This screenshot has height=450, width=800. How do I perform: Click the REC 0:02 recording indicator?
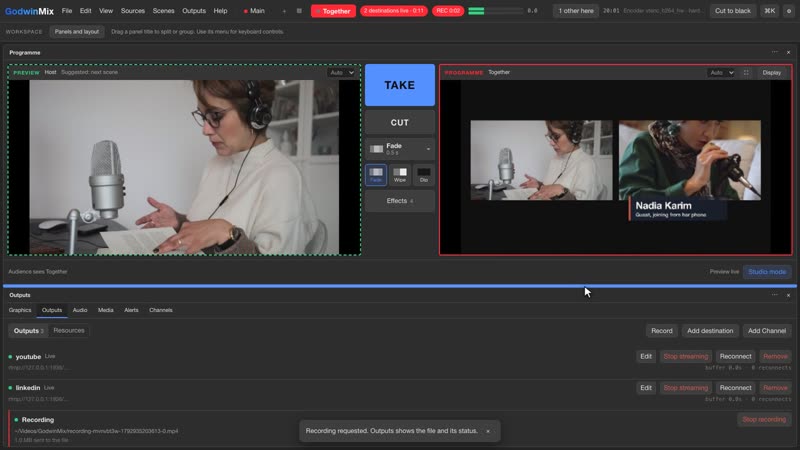(x=448, y=11)
